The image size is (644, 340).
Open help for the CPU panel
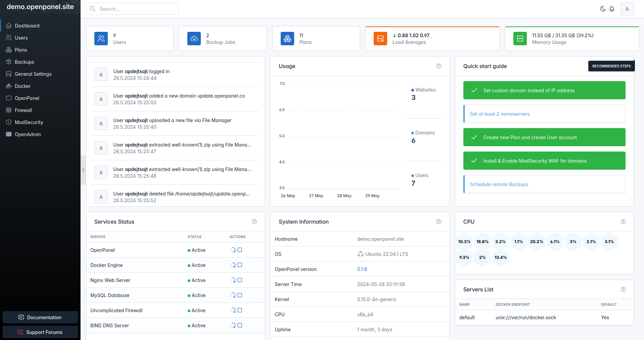(623, 222)
